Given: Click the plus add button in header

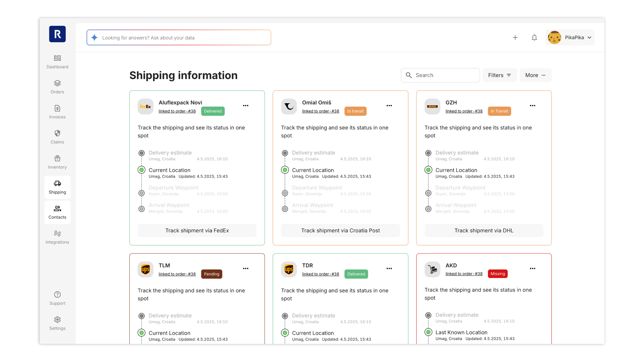Looking at the screenshot, I should pos(515,38).
